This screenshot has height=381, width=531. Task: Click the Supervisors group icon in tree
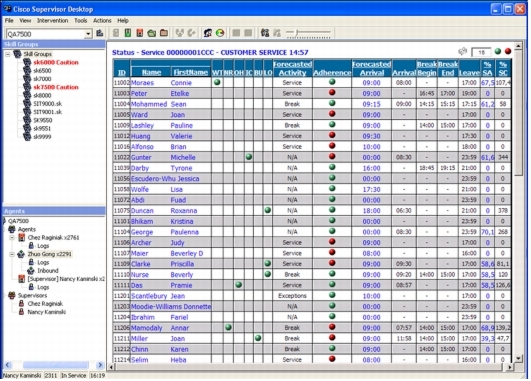coord(12,295)
